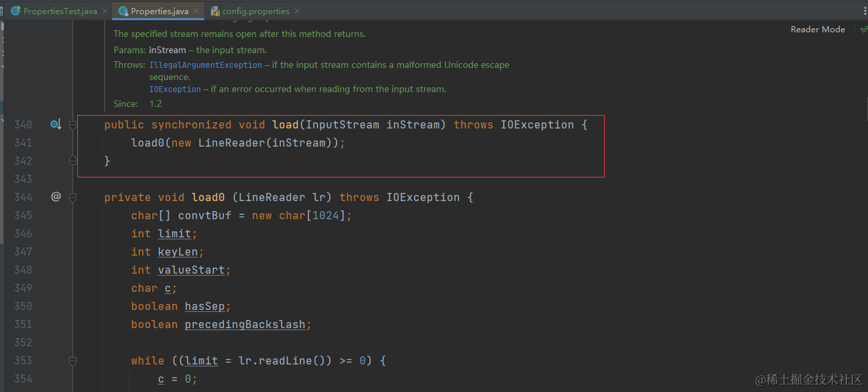Click 'LineReader(inStream)' on line 341
This screenshot has height=392, width=868.
pos(265,143)
